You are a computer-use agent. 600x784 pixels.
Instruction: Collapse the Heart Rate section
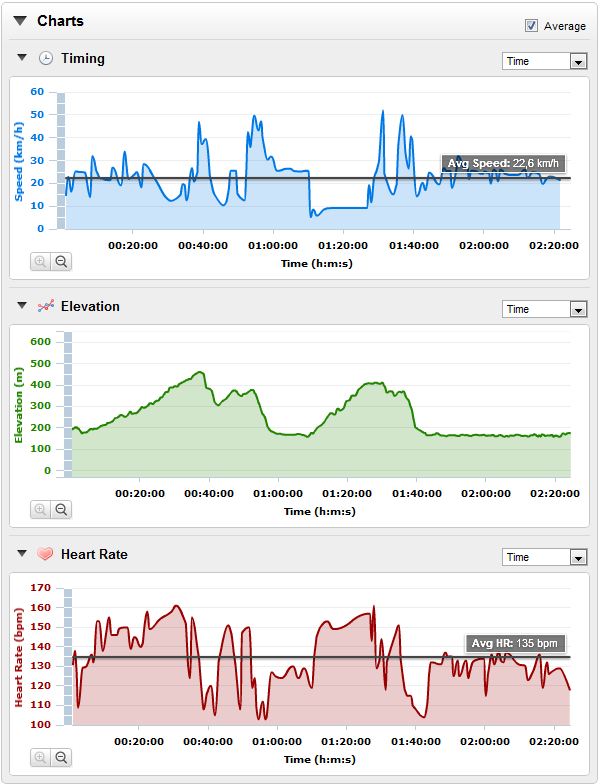click(x=23, y=555)
